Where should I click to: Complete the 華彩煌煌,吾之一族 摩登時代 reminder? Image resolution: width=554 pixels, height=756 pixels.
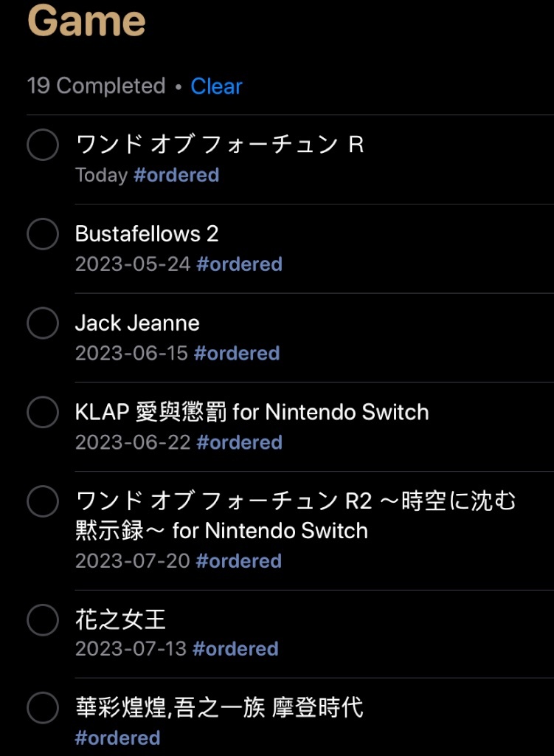pyautogui.click(x=43, y=708)
